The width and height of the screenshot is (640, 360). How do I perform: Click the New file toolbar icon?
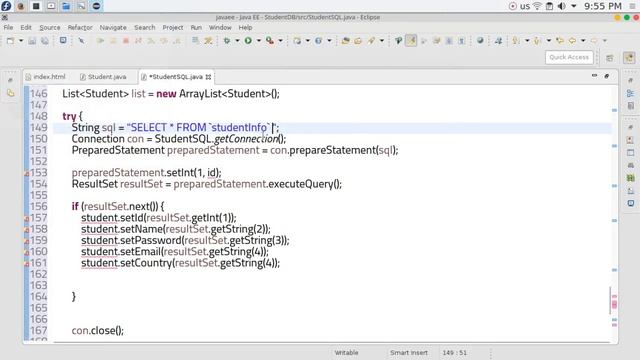click(11, 40)
